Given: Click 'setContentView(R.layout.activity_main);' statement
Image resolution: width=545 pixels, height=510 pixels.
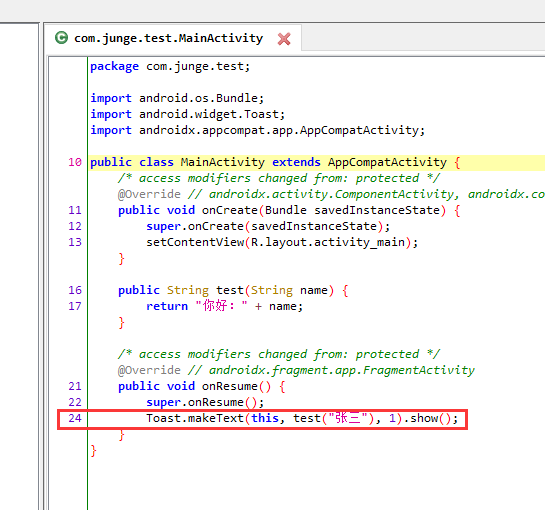Looking at the screenshot, I should coord(282,242).
